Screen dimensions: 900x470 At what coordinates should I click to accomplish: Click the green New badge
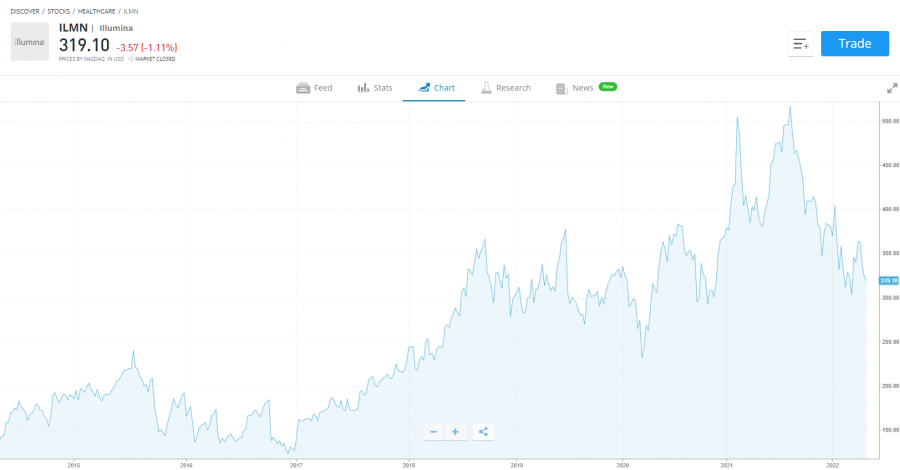click(x=608, y=87)
